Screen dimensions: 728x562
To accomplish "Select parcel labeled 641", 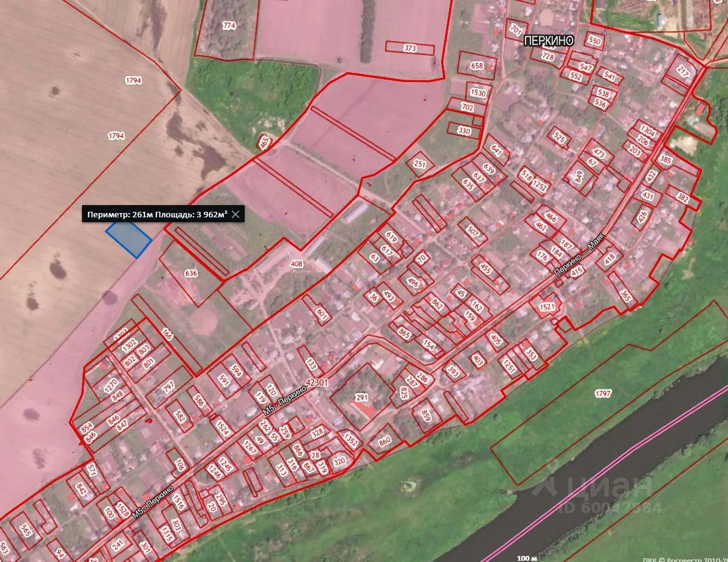I will click(x=496, y=149).
